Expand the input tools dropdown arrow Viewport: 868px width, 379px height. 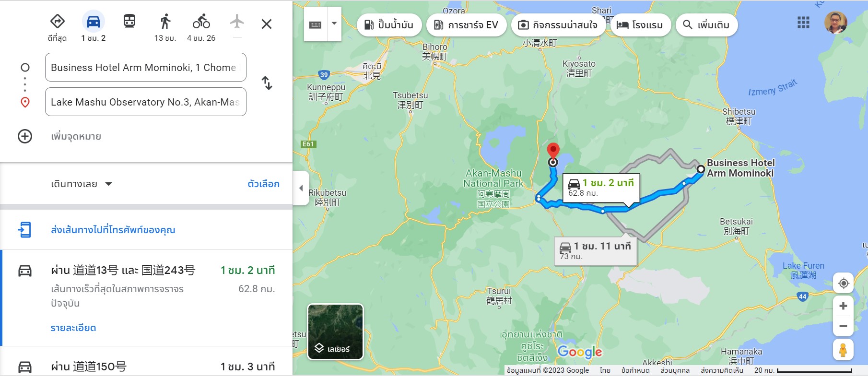[x=334, y=24]
